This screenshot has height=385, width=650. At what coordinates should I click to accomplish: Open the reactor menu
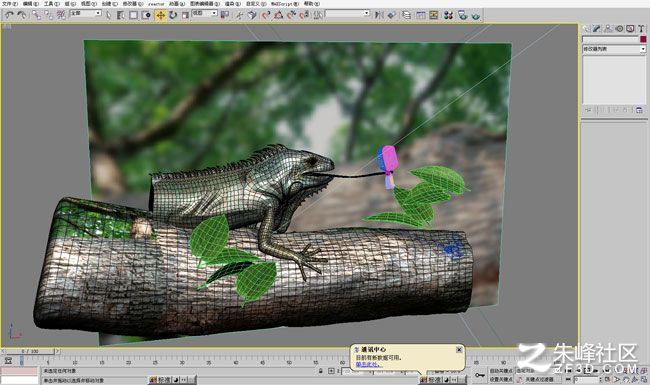pos(156,4)
